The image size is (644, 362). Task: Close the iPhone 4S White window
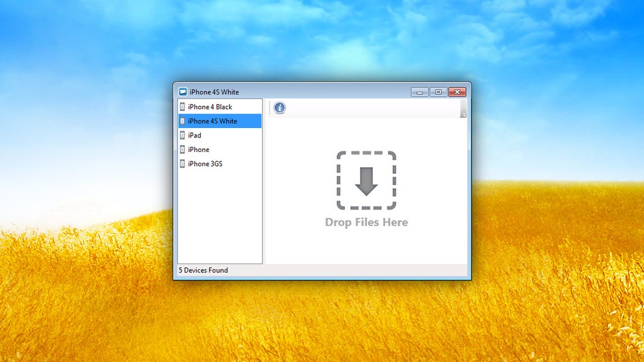[457, 92]
